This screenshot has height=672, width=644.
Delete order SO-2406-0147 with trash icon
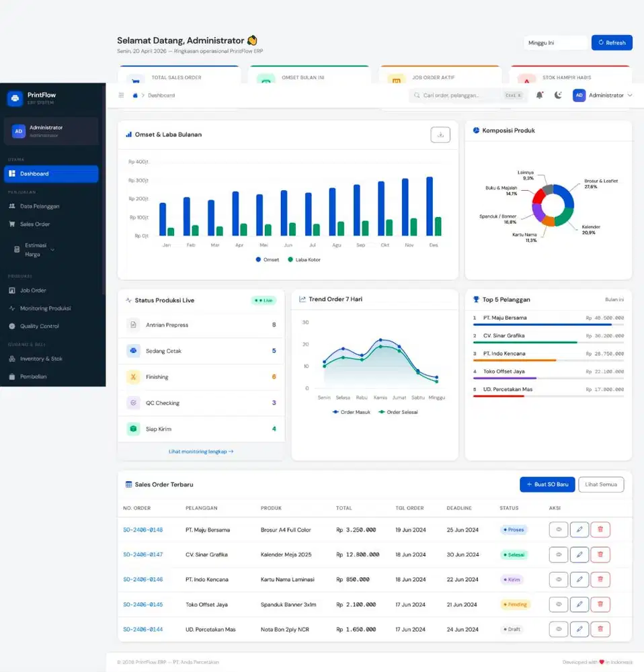coord(600,554)
